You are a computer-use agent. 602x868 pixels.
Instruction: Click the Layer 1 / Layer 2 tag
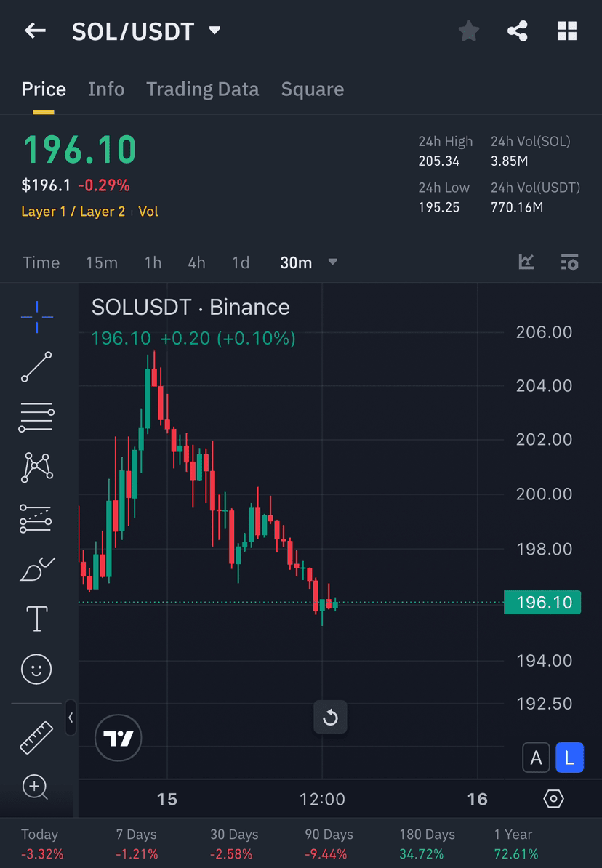(73, 212)
